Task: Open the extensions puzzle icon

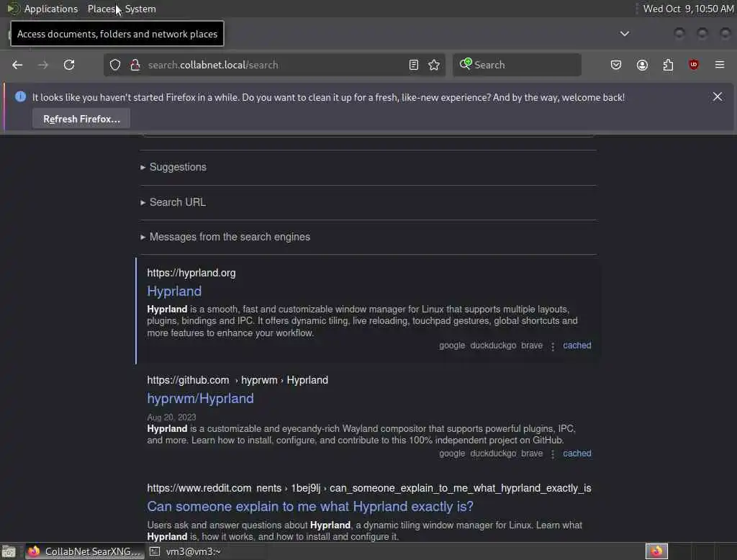Action: click(668, 65)
